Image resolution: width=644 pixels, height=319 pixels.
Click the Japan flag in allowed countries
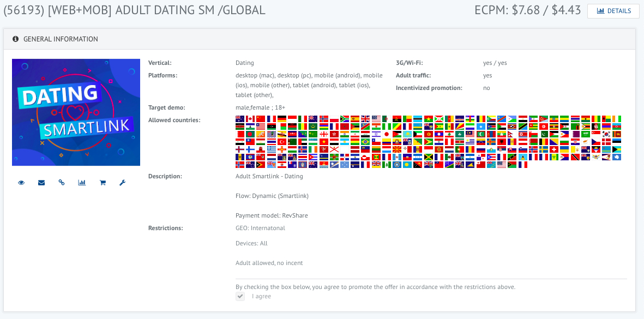387,134
